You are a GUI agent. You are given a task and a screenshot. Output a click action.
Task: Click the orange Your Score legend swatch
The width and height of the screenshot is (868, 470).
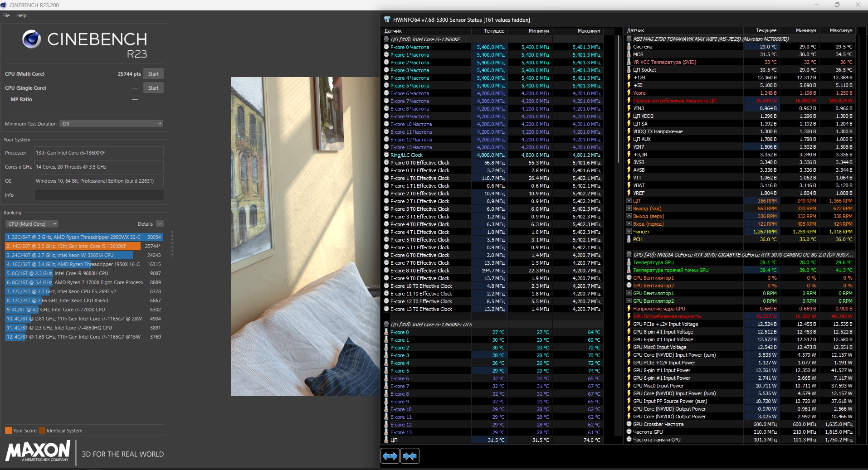point(8,431)
